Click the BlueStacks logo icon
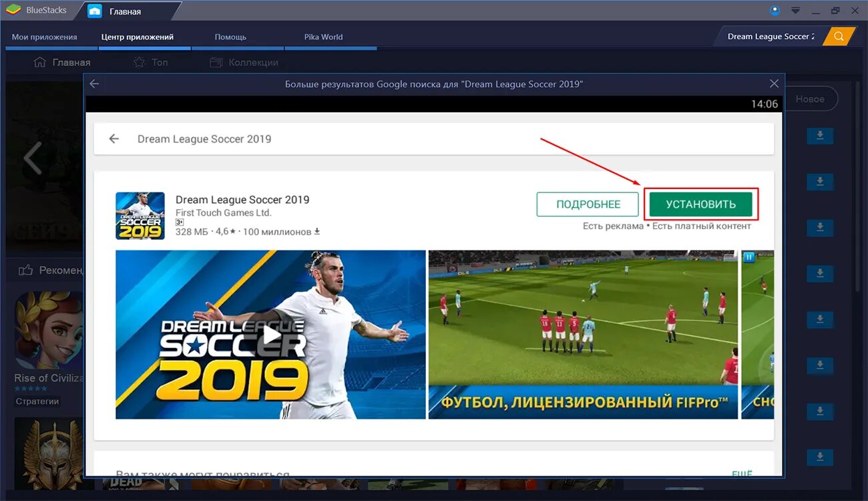Image resolution: width=868 pixels, height=501 pixels. click(x=13, y=10)
